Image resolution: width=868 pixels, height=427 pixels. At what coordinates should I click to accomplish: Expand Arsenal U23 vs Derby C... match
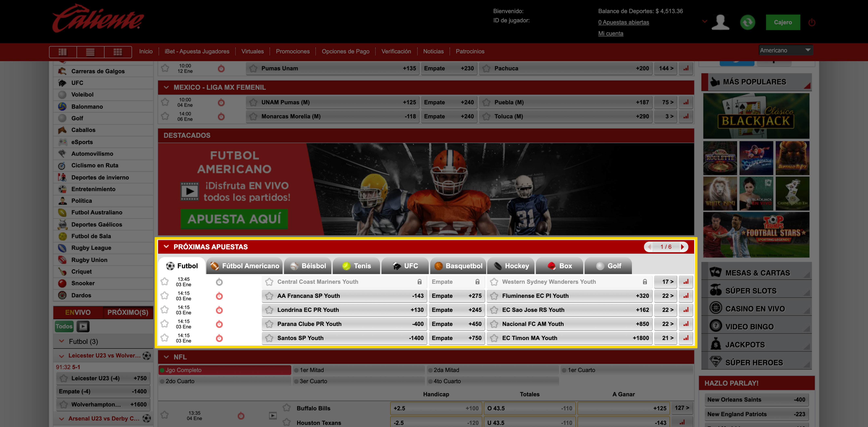(61, 419)
